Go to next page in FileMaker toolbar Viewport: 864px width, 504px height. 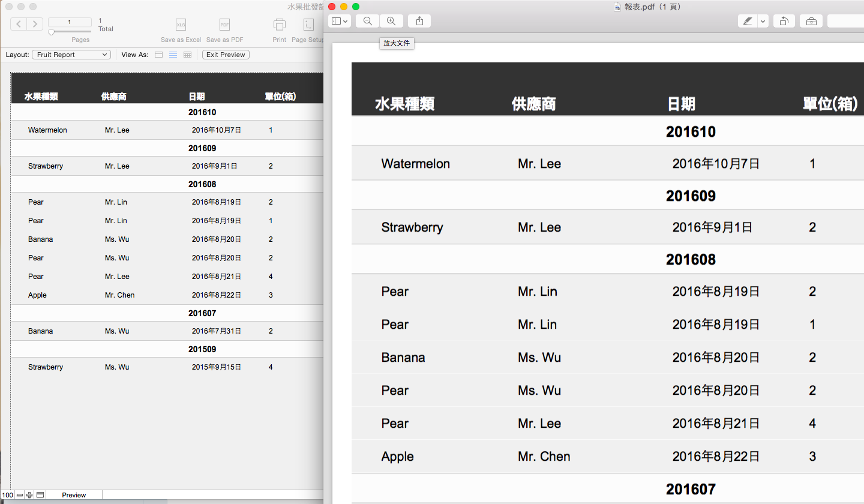tap(35, 24)
